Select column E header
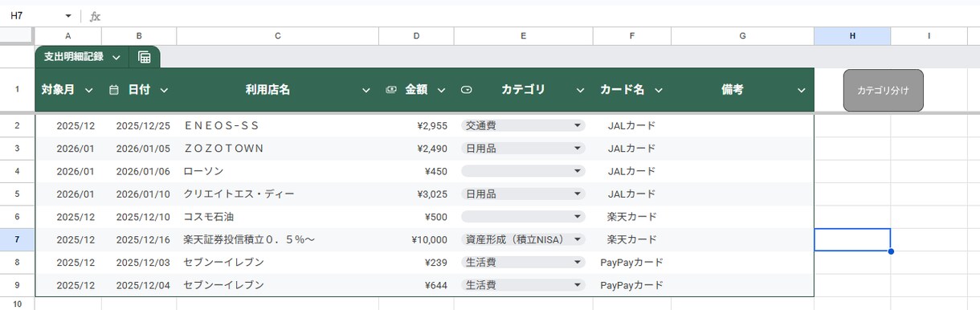 click(x=523, y=35)
